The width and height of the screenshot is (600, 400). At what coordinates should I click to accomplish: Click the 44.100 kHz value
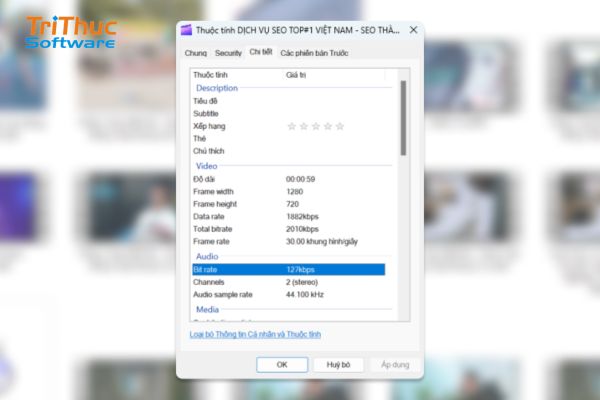pyautogui.click(x=305, y=294)
